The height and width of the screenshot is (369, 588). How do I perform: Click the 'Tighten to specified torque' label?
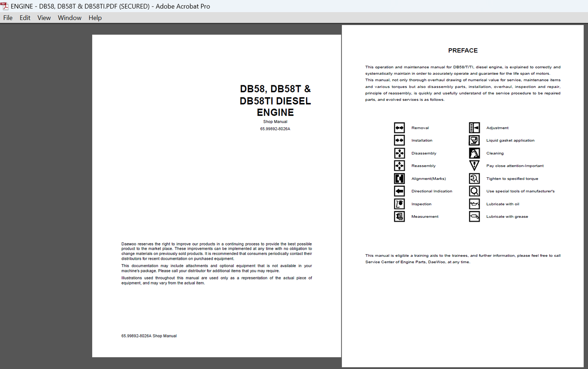[512, 179]
